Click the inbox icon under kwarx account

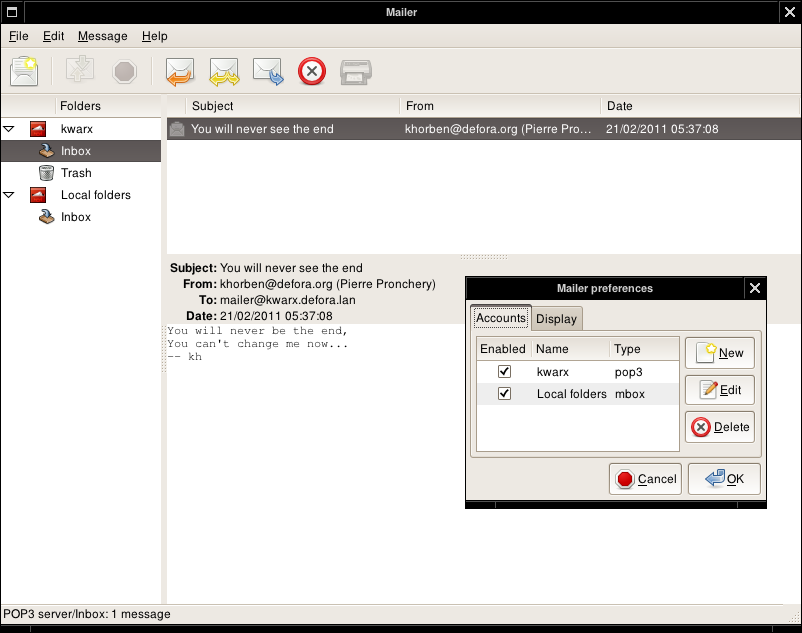(47, 151)
